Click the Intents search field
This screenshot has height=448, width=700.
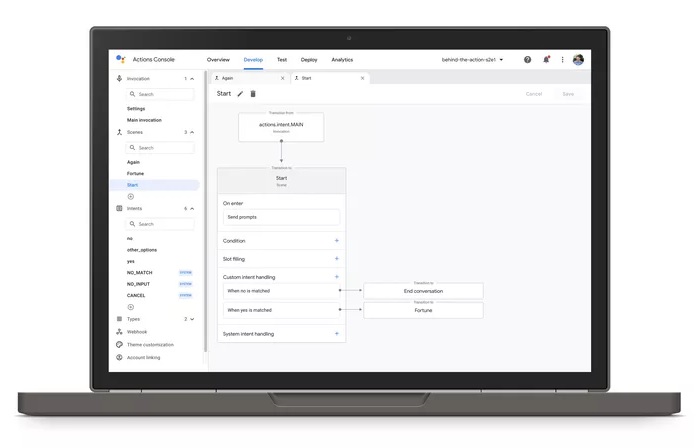point(160,224)
